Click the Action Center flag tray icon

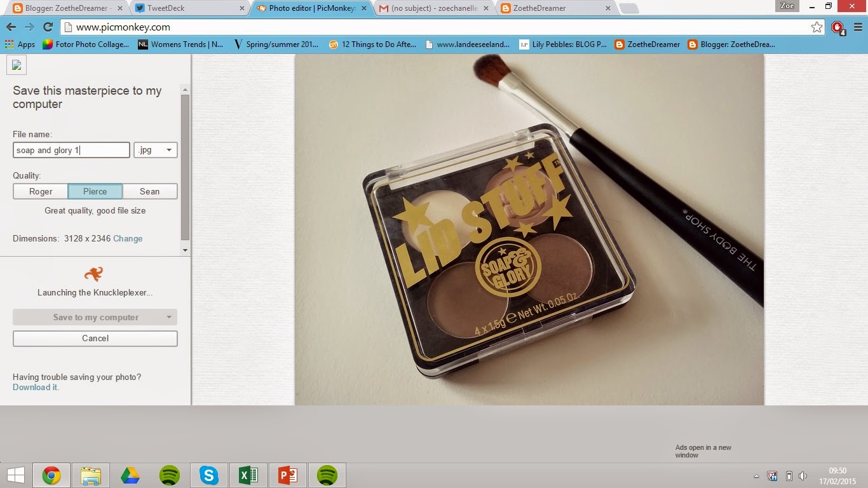[772, 475]
